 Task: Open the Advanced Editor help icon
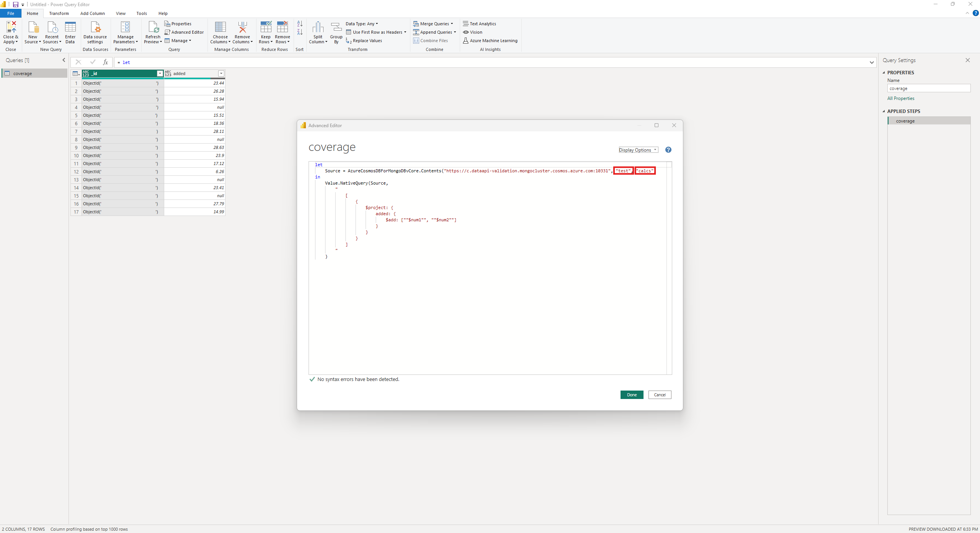coord(668,150)
